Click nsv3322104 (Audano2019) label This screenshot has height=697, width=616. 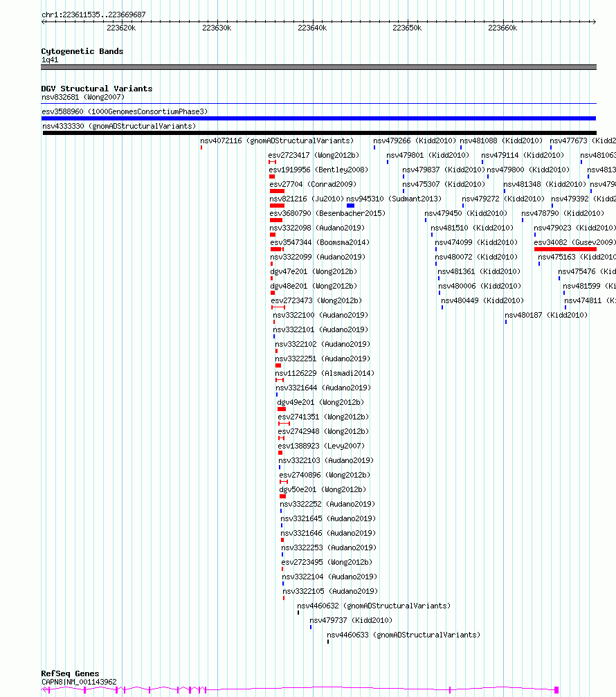pyautogui.click(x=329, y=577)
